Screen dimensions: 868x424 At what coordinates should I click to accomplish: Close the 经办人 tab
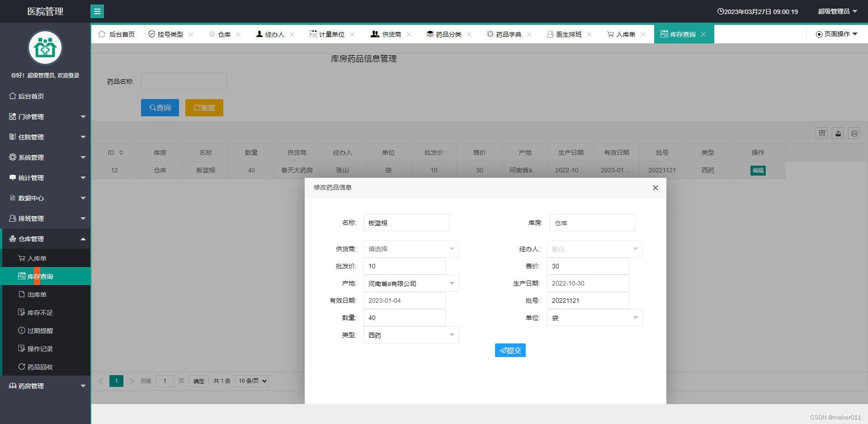point(292,34)
